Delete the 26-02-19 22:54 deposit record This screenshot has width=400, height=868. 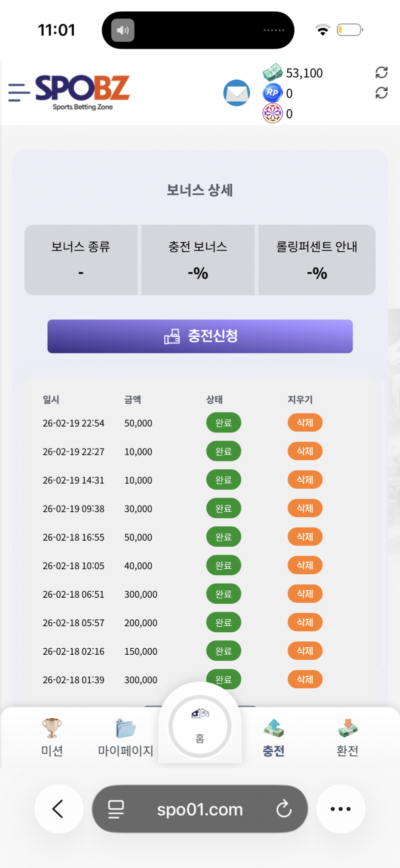click(305, 422)
